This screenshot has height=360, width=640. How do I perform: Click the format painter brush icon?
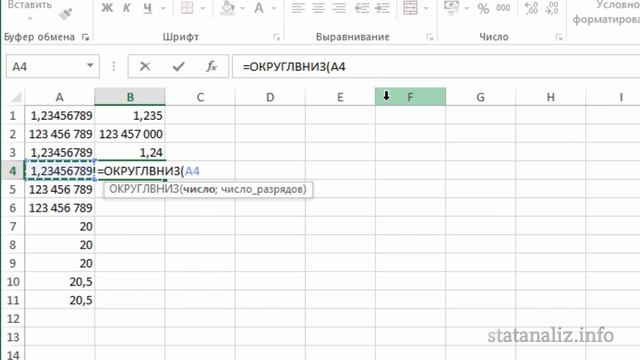click(x=64, y=13)
